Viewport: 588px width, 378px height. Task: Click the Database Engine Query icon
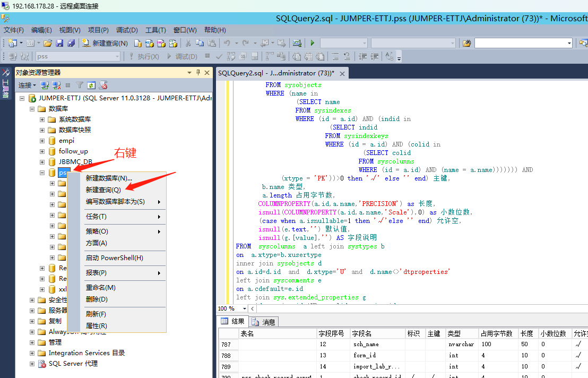[x=138, y=43]
